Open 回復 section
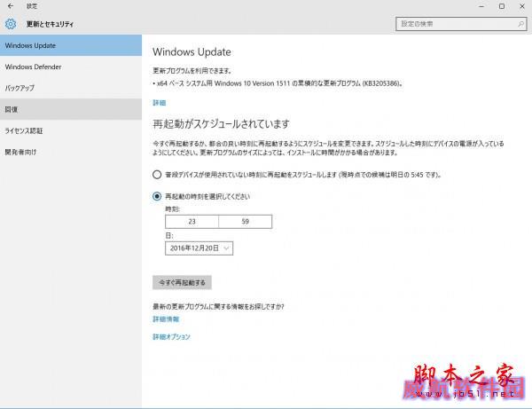The image size is (532, 409). (x=71, y=109)
